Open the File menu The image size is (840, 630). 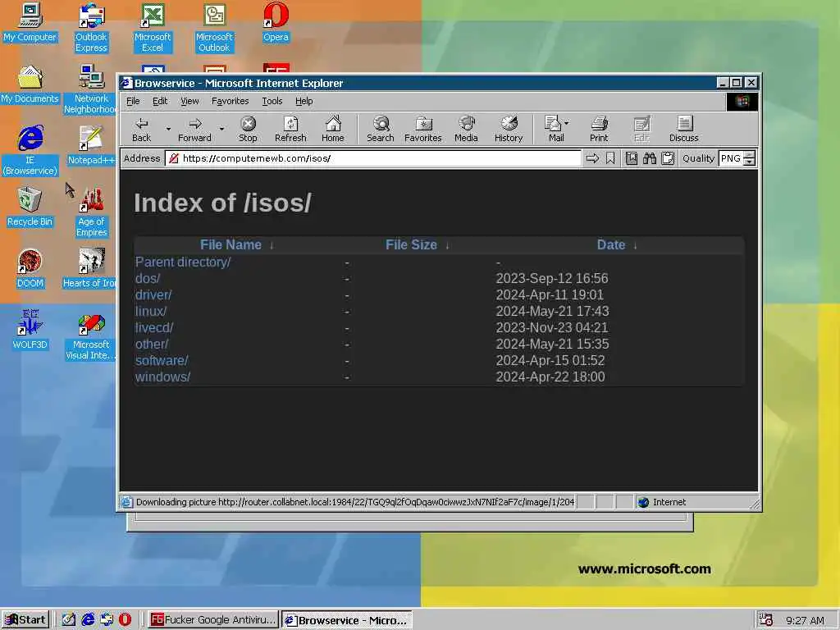point(133,101)
